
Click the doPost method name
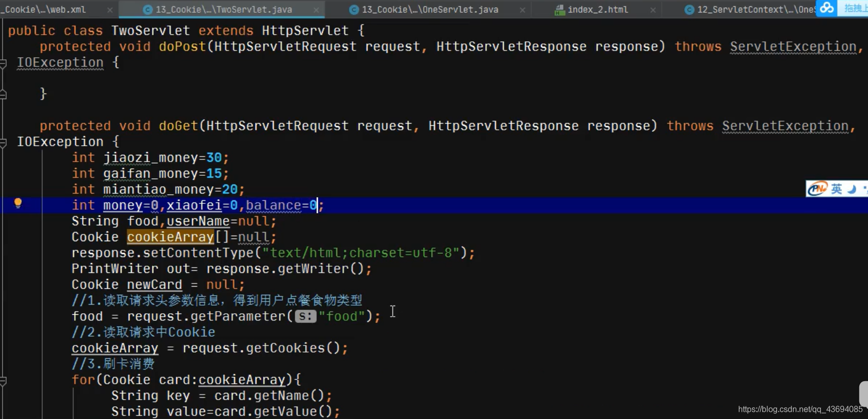tap(182, 46)
